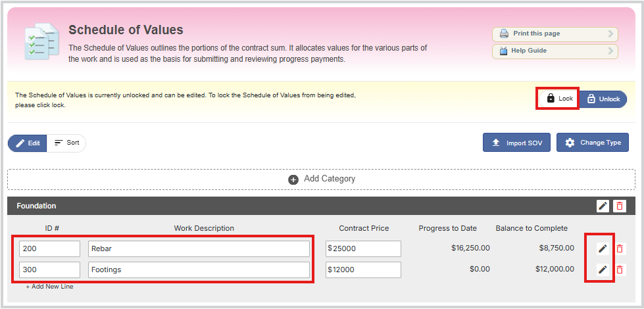Open Print this page link
Image resolution: width=644 pixels, height=309 pixels.
[555, 34]
